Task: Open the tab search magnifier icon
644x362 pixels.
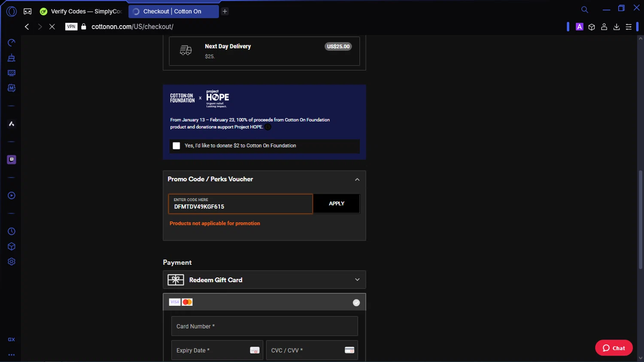Action: [x=585, y=9]
